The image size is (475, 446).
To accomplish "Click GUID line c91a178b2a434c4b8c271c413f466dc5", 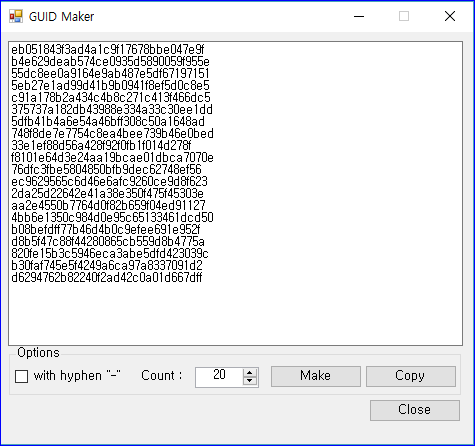I will [111, 98].
